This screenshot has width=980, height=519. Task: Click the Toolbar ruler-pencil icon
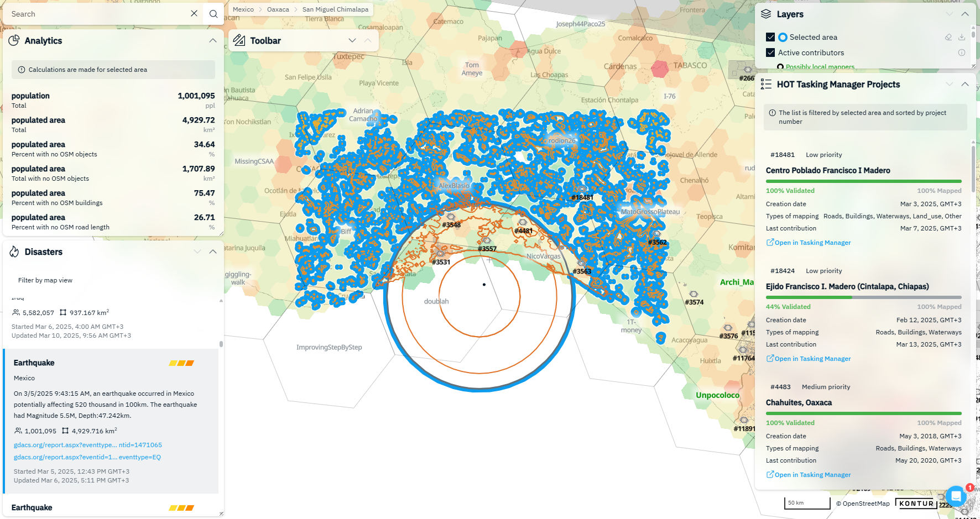(x=239, y=40)
